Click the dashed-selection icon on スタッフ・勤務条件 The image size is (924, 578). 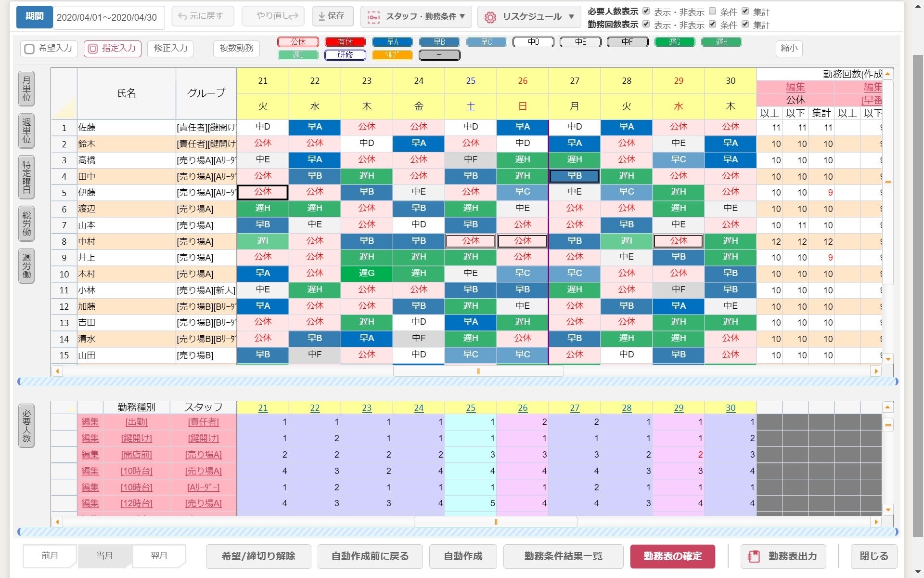pos(375,16)
